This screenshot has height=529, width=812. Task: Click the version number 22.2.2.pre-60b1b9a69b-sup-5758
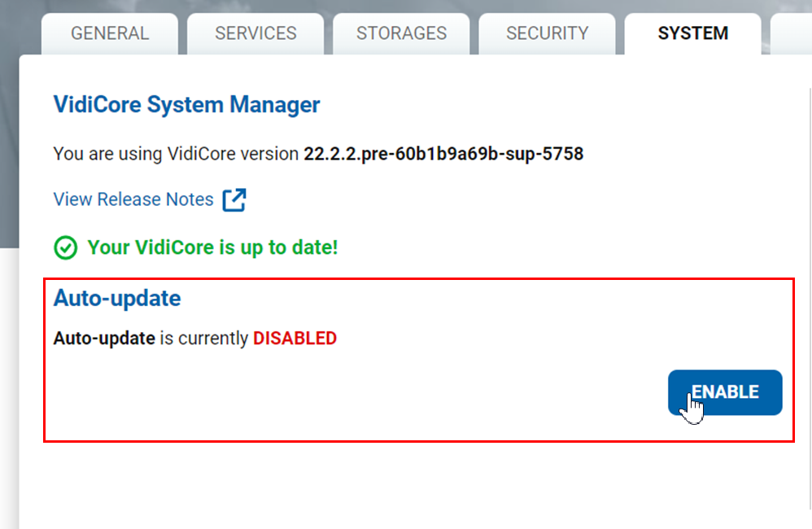click(443, 153)
